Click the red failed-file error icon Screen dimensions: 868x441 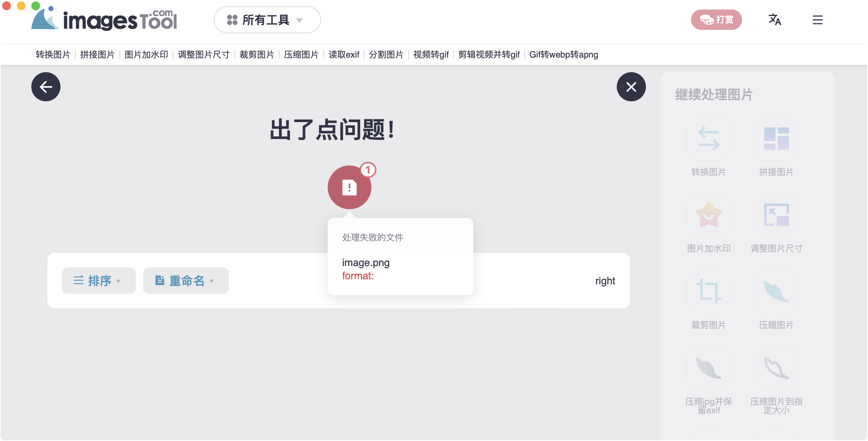(350, 187)
